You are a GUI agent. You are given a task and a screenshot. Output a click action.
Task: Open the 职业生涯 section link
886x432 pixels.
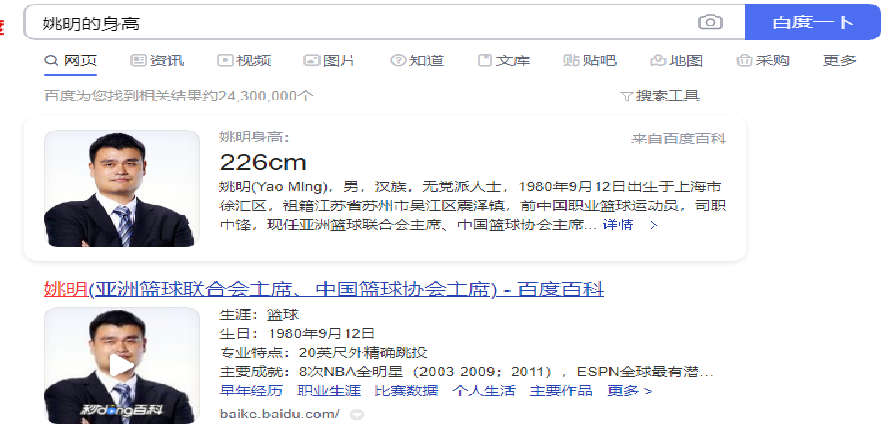[329, 390]
